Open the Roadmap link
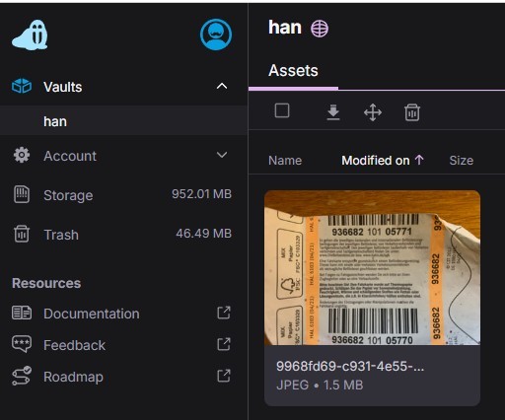 [73, 377]
